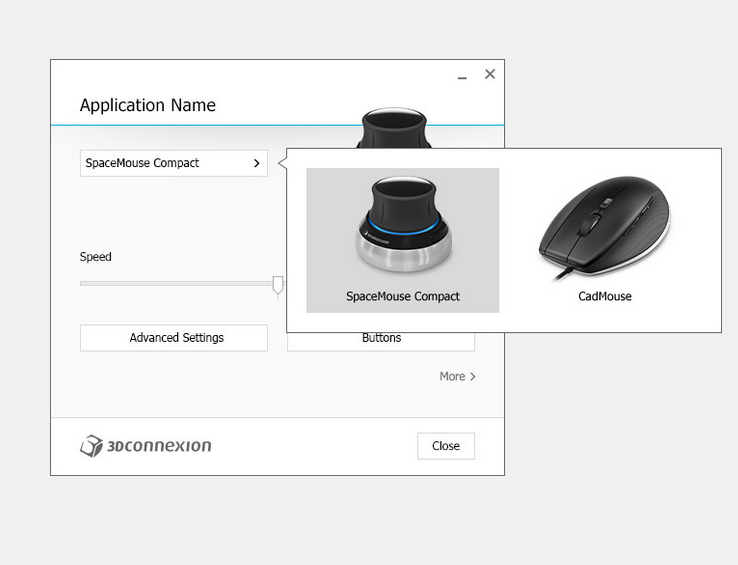738x565 pixels.
Task: Close the window with the X icon
Action: (490, 74)
